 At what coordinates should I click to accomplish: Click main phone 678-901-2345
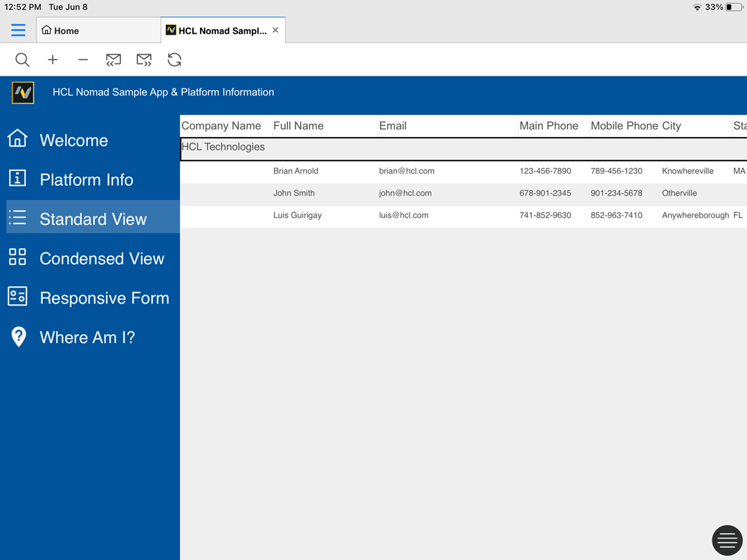coord(545,193)
